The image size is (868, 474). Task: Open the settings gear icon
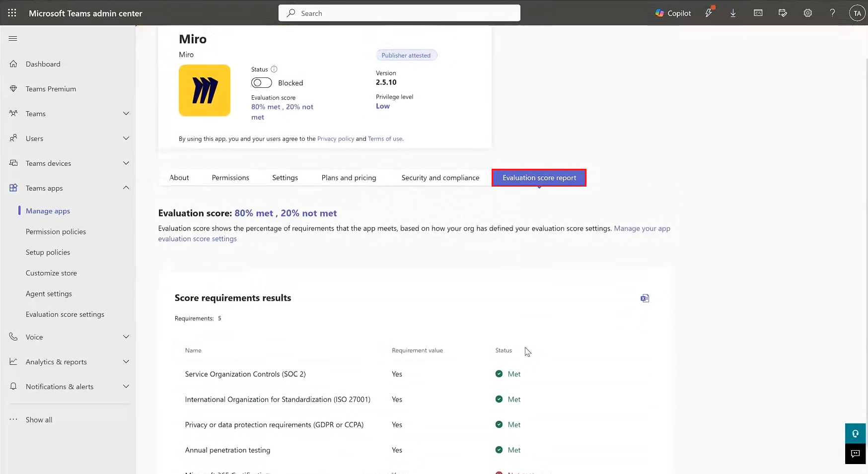[808, 13]
